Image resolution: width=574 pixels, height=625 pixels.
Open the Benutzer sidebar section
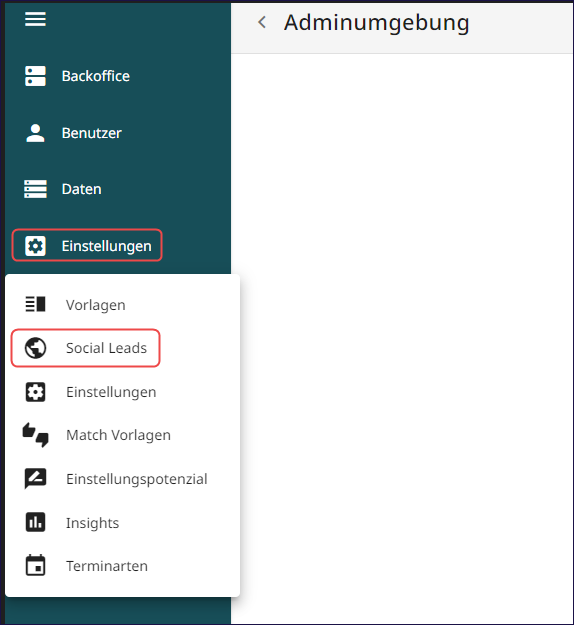tap(92, 133)
